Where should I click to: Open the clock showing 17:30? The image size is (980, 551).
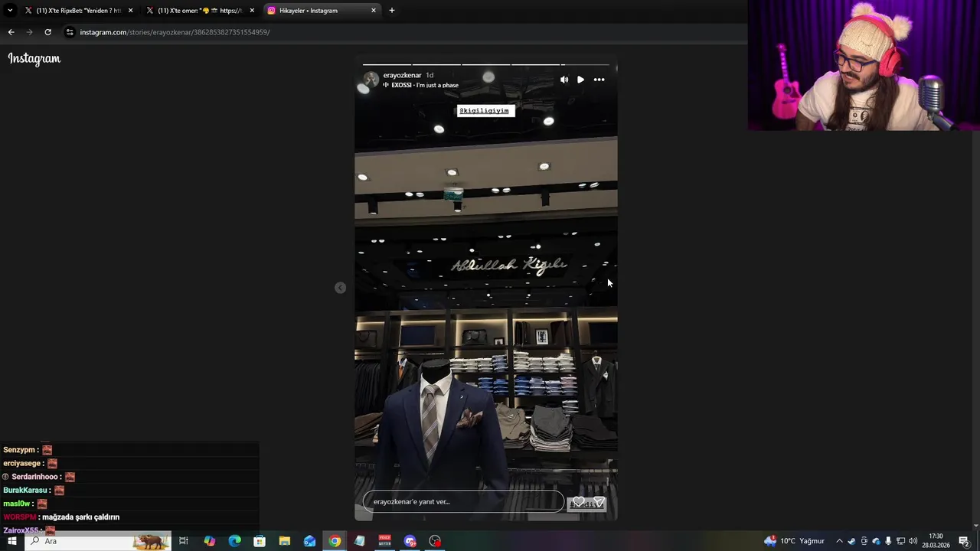(x=935, y=541)
